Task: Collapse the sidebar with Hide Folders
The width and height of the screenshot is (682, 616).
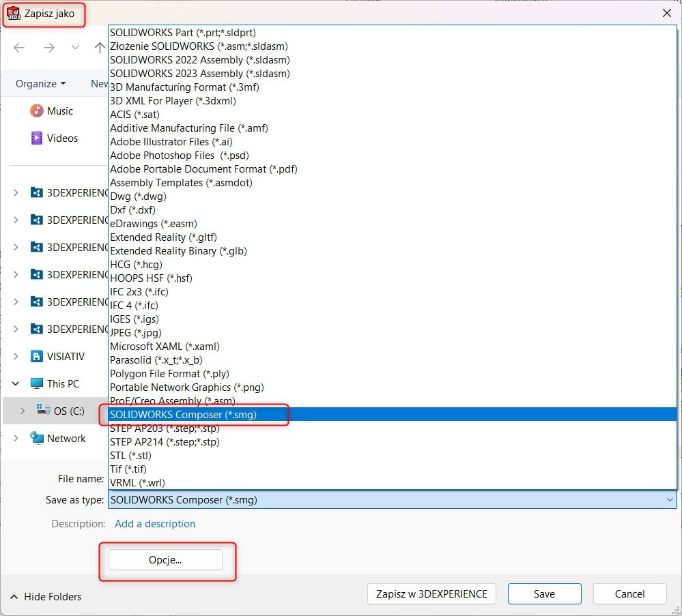Action: [x=46, y=597]
